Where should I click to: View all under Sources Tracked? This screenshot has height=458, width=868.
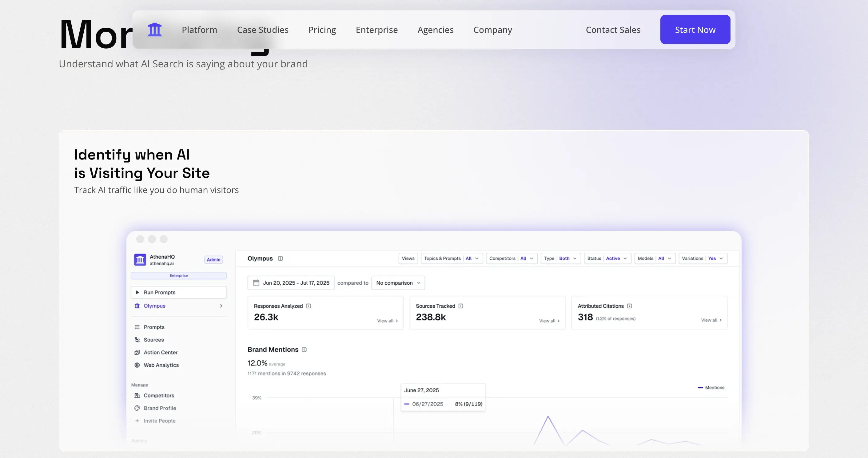pyautogui.click(x=549, y=321)
